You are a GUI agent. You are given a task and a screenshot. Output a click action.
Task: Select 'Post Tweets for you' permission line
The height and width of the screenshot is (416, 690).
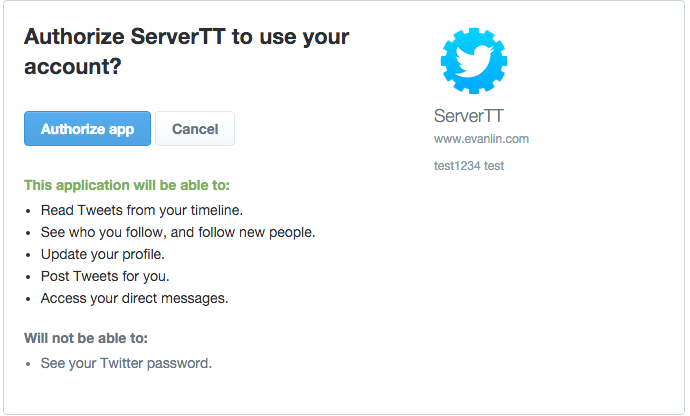105,276
